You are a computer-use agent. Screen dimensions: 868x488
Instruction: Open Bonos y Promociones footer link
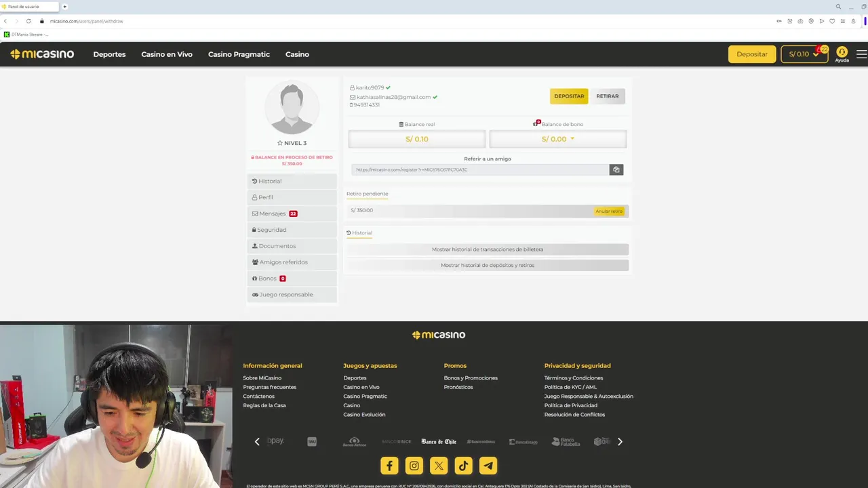[x=471, y=378]
